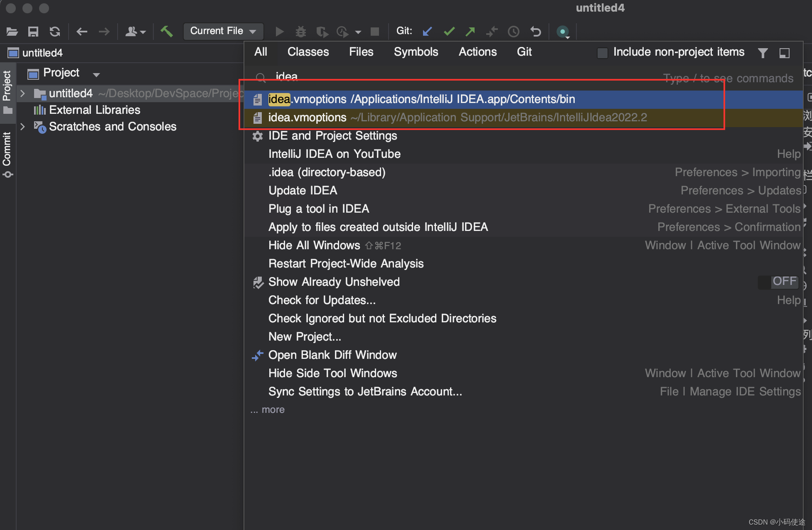812x530 pixels.
Task: Click Git Commit green checkmark
Action: click(449, 31)
